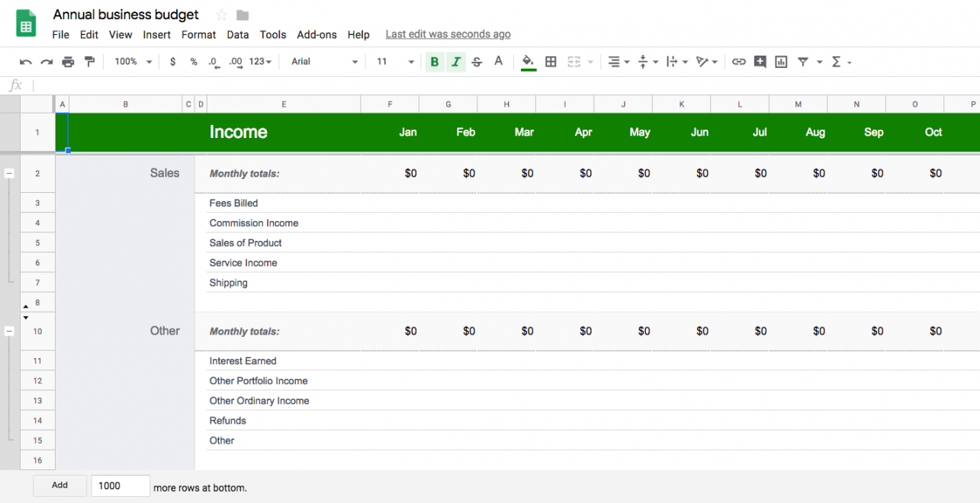Click the Add rows button

coord(59,485)
